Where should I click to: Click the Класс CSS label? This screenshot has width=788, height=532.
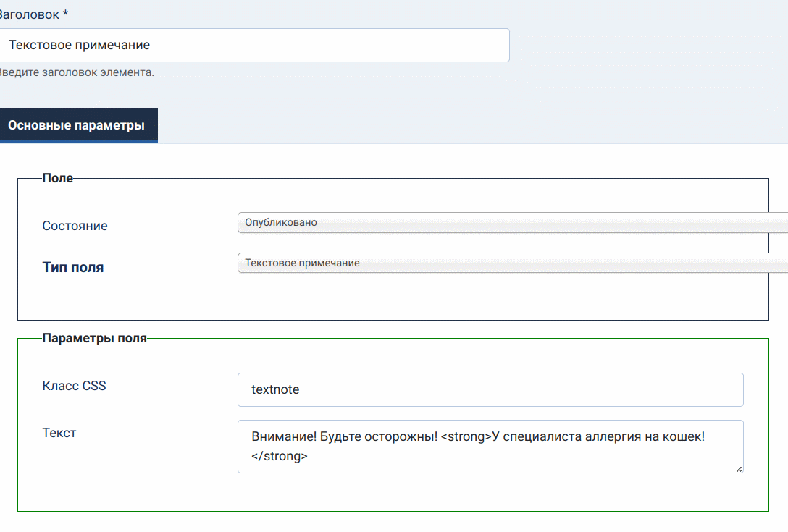74,386
